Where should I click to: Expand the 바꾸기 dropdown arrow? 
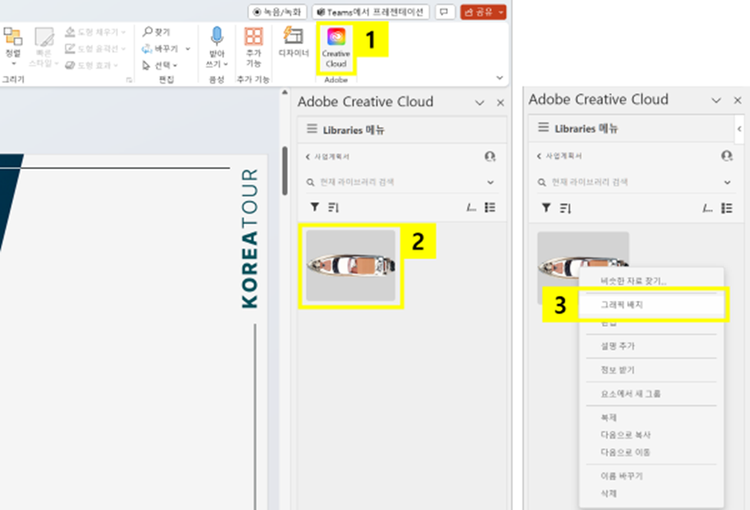[188, 49]
